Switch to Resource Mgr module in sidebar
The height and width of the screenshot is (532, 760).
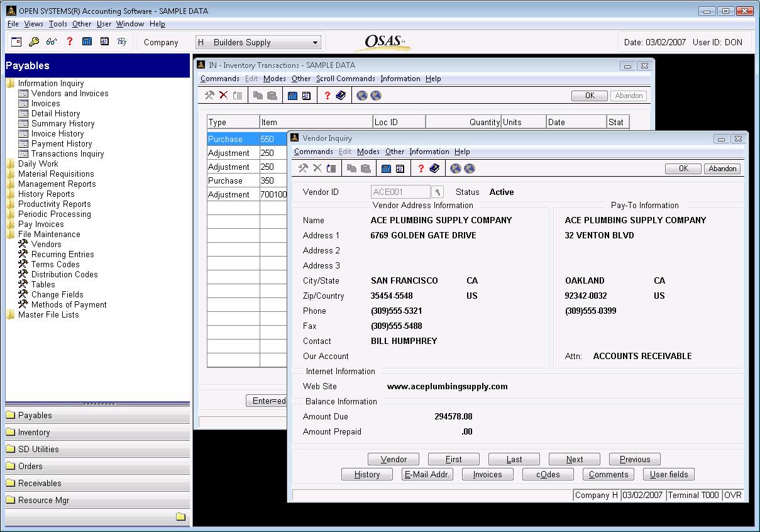point(97,500)
